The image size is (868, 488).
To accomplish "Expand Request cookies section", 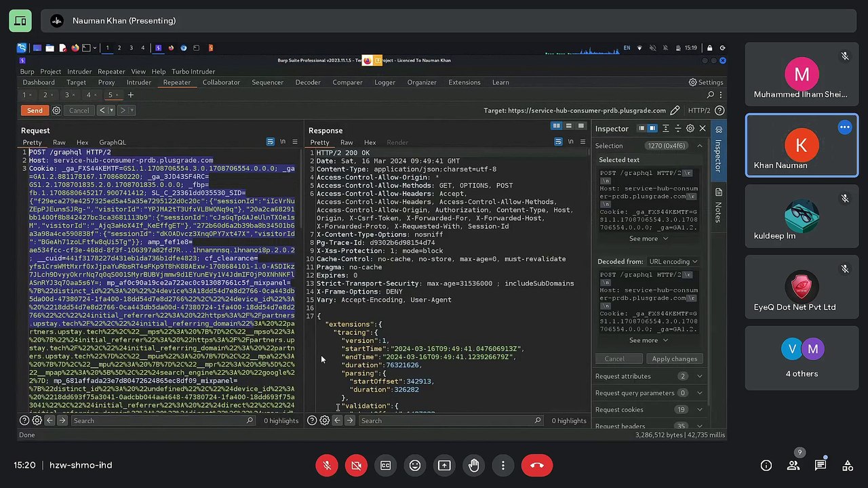I will [649, 409].
